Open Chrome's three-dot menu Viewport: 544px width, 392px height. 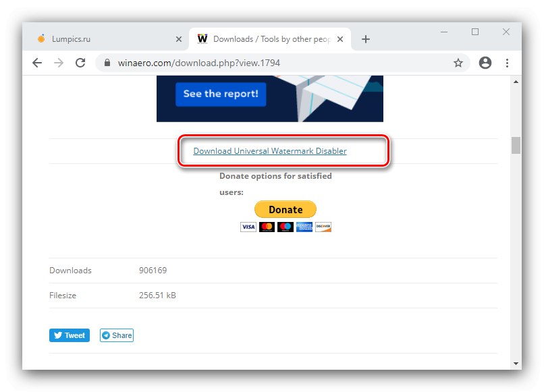pyautogui.click(x=508, y=63)
